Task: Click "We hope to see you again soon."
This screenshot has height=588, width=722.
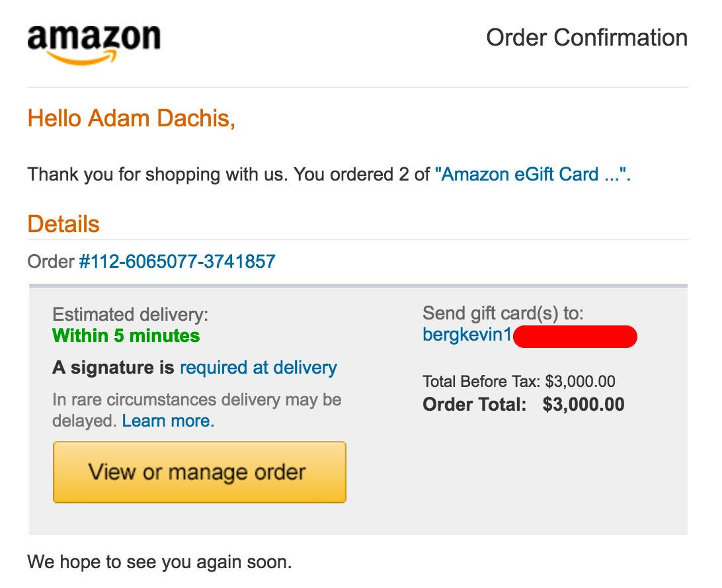Action: [159, 563]
